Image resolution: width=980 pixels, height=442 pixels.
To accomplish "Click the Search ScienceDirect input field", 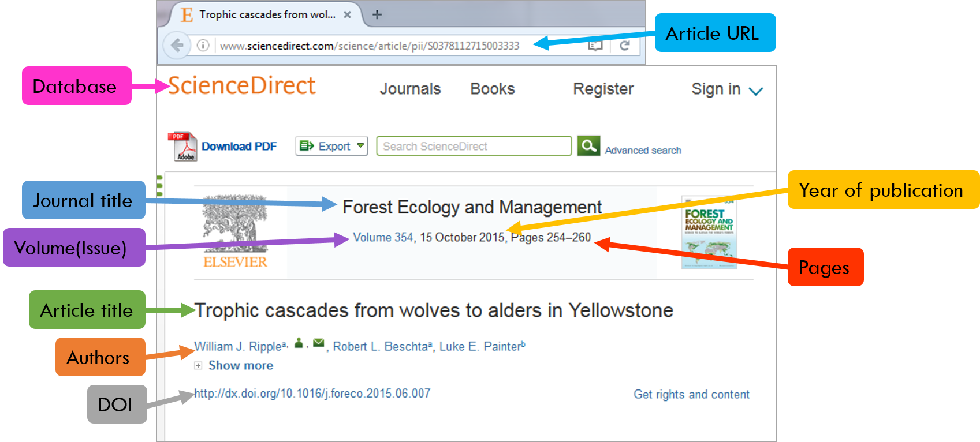I will pos(474,146).
